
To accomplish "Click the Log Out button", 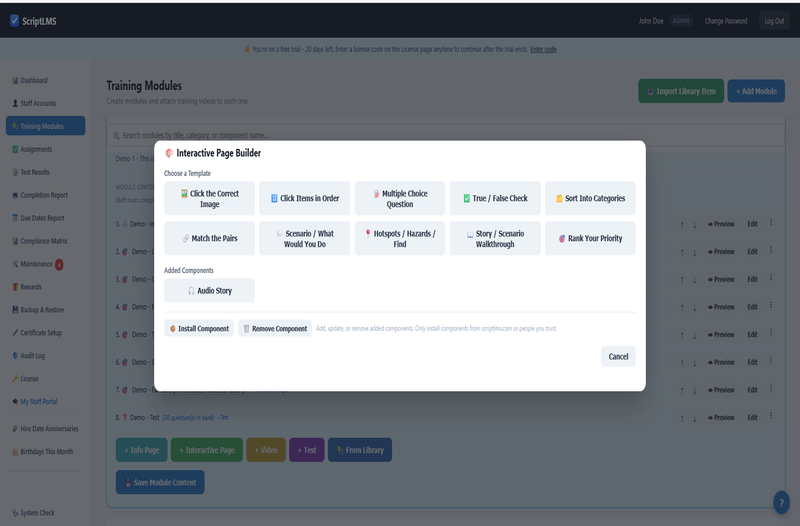I will tap(774, 21).
